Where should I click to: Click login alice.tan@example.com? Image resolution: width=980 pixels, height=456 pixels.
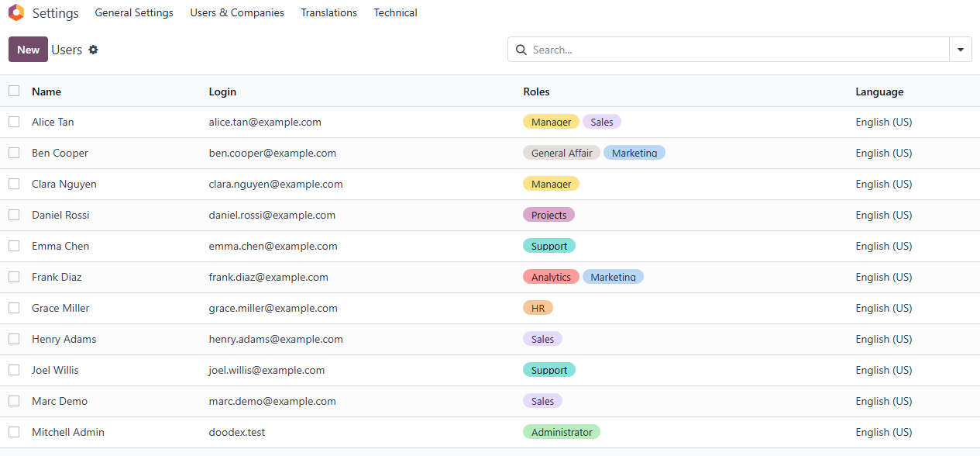(x=265, y=122)
